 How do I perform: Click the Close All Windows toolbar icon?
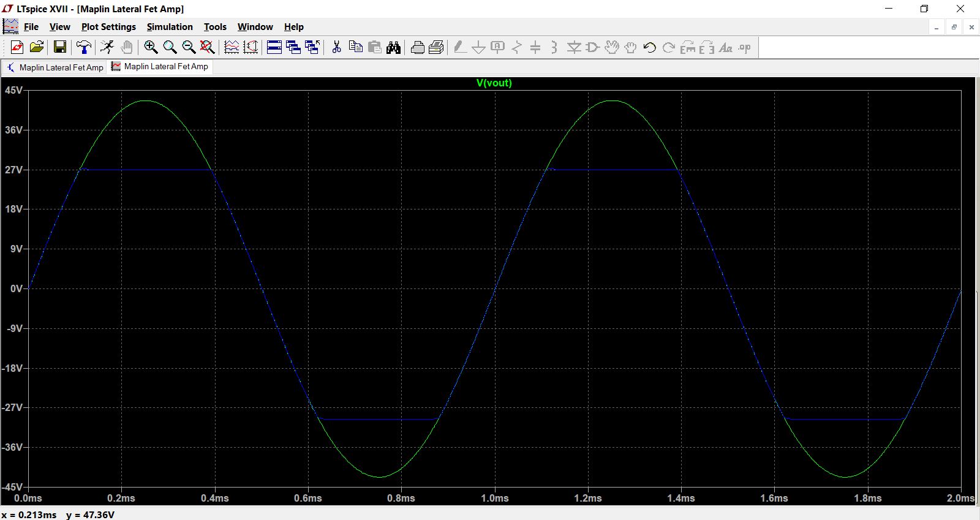coord(312,47)
